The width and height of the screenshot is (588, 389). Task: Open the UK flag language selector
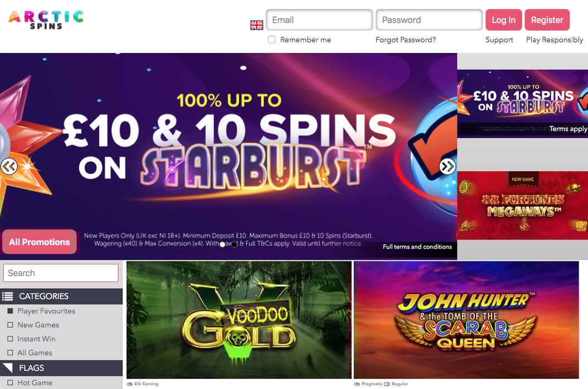[x=257, y=25]
